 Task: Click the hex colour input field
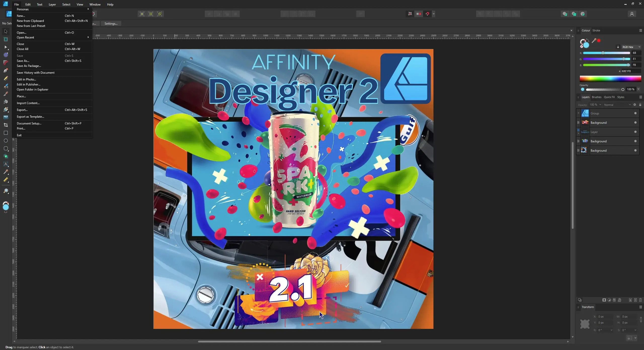click(x=630, y=71)
